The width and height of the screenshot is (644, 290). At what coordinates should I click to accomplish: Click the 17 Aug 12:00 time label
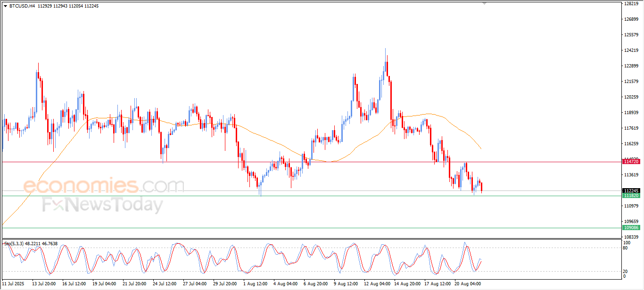tap(438, 284)
